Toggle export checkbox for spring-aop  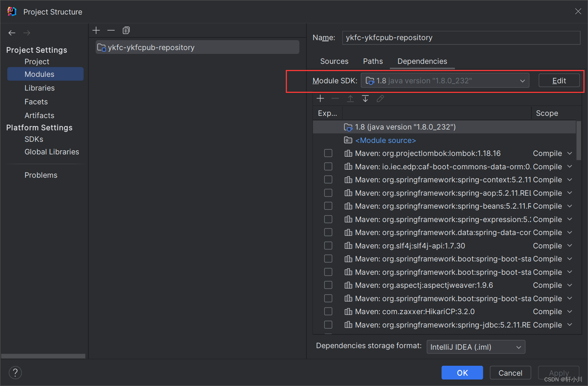(x=328, y=193)
